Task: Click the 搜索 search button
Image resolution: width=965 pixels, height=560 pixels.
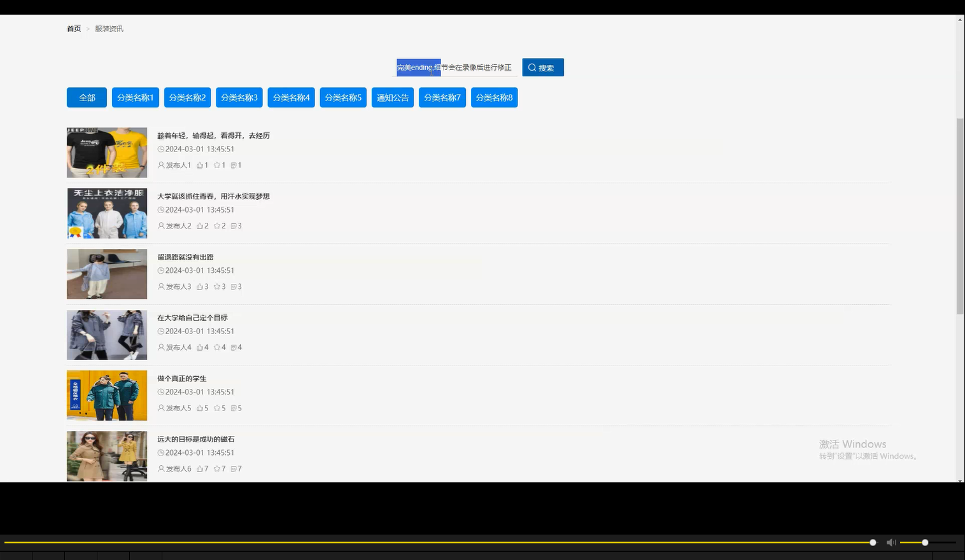Action: [543, 67]
